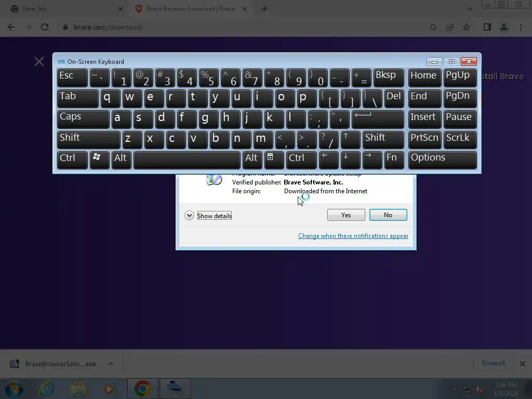532x399 pixels.
Task: Toggle the browser side panel icon
Action: 487,27
